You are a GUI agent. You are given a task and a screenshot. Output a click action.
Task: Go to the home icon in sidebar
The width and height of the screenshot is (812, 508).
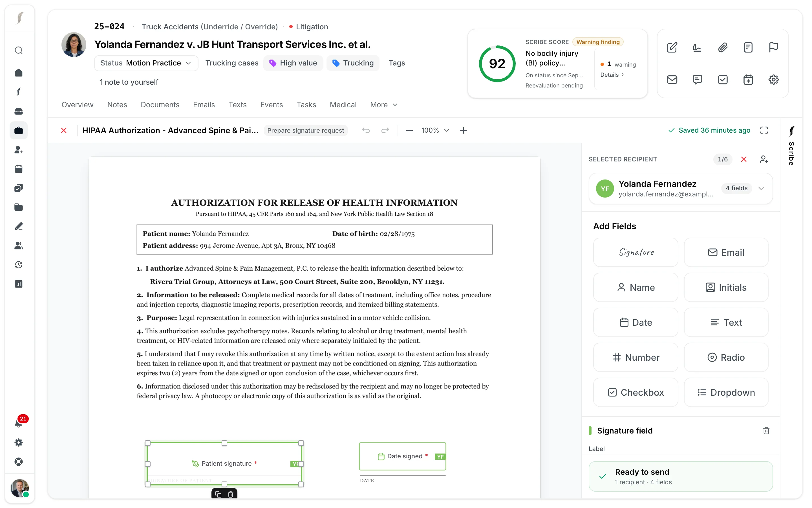(19, 73)
